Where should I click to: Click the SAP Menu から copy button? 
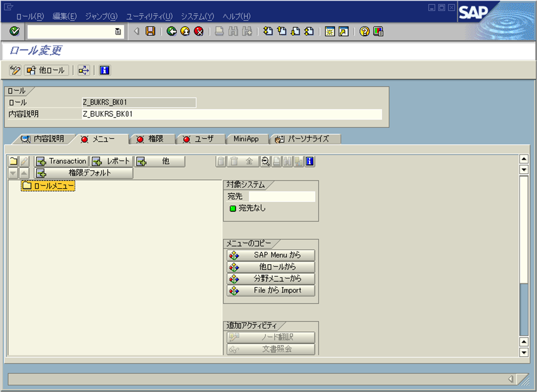tap(270, 255)
